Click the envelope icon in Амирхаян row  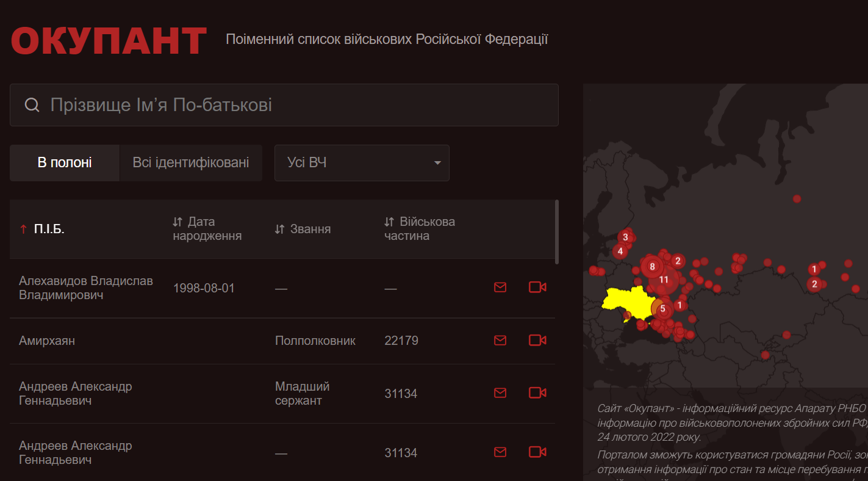tap(500, 340)
